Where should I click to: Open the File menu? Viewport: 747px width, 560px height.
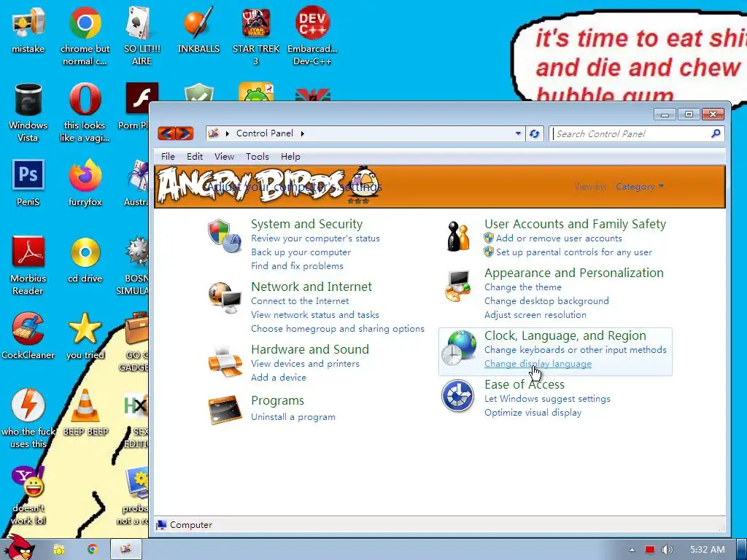point(168,157)
